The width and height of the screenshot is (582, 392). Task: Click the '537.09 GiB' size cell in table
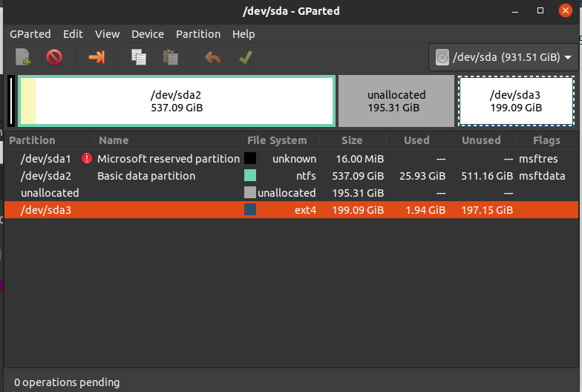click(x=358, y=176)
